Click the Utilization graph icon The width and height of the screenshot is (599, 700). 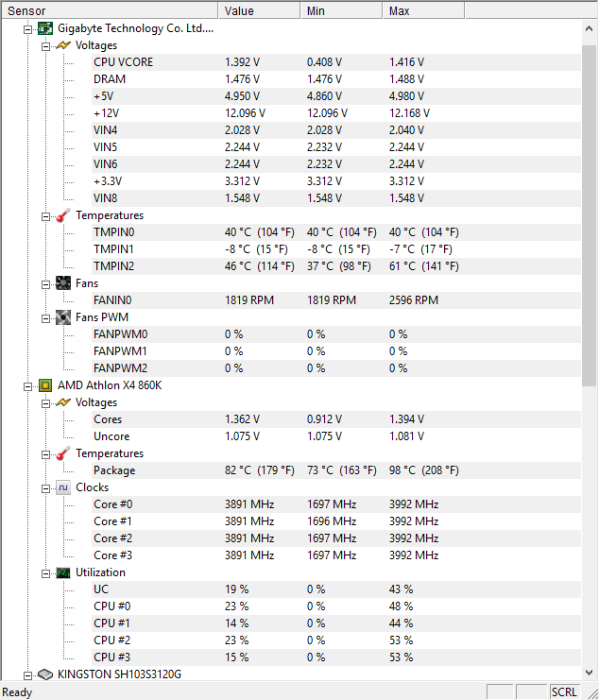pos(63,572)
